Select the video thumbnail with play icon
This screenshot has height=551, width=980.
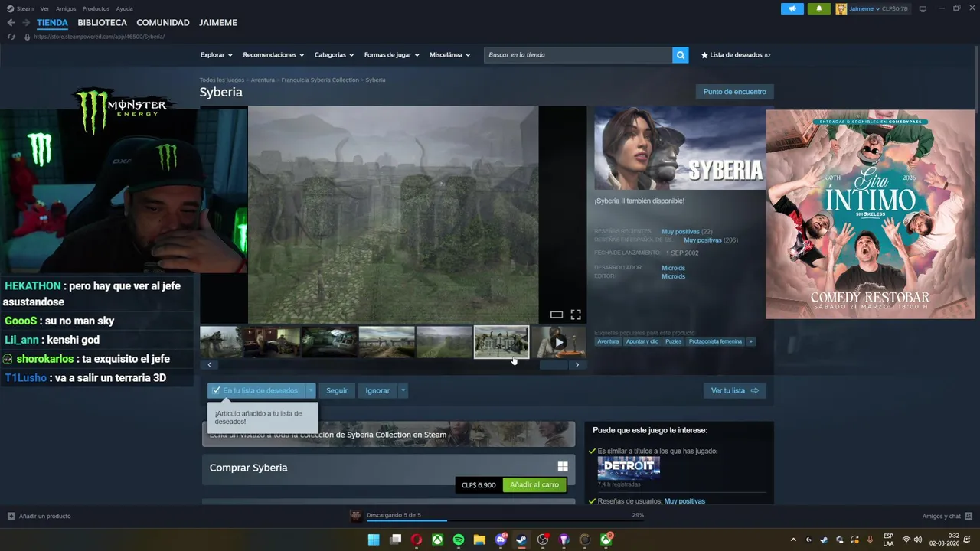(x=560, y=342)
